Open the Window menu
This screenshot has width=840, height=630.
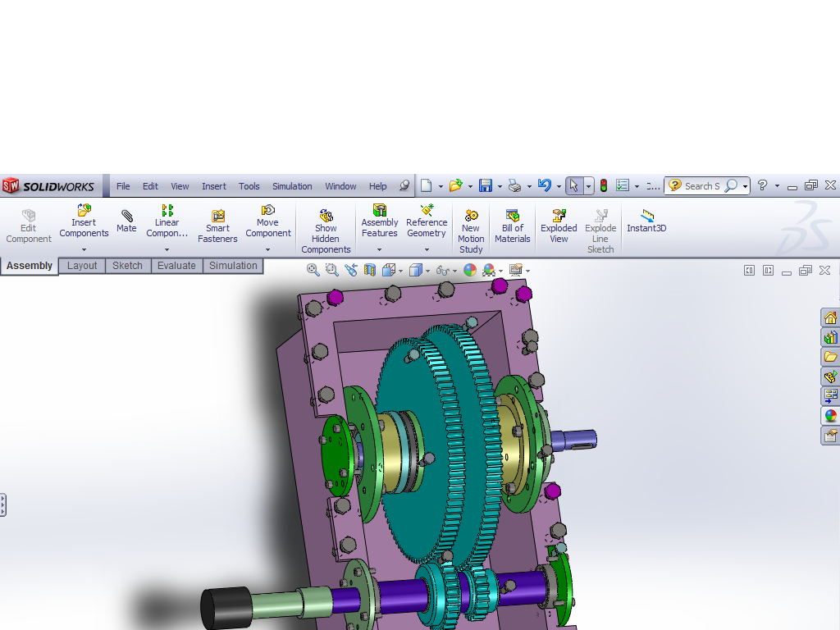click(x=340, y=186)
